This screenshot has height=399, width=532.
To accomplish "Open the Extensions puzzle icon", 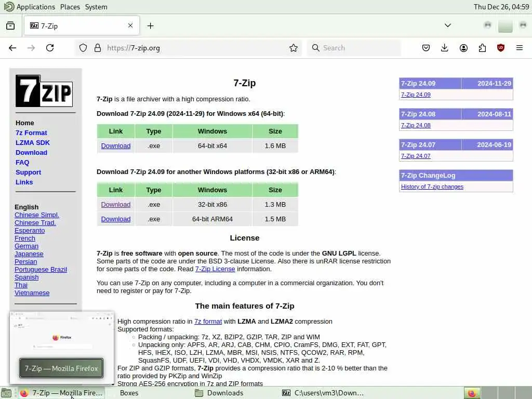I will click(482, 48).
